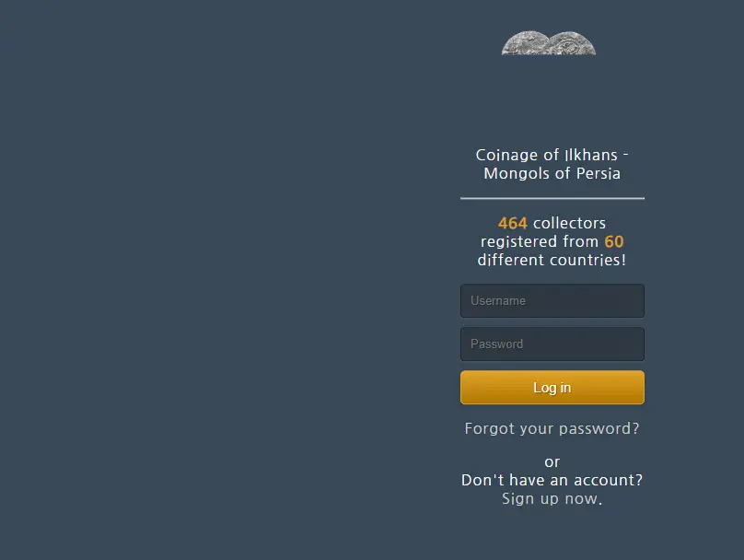This screenshot has height=560, width=744.
Task: Focus the Password input field
Action: (552, 344)
